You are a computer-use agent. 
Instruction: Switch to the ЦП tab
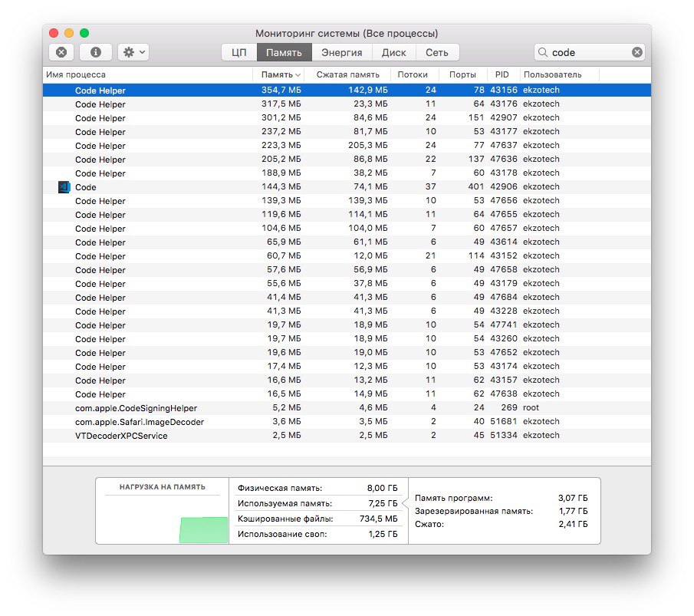(x=239, y=52)
